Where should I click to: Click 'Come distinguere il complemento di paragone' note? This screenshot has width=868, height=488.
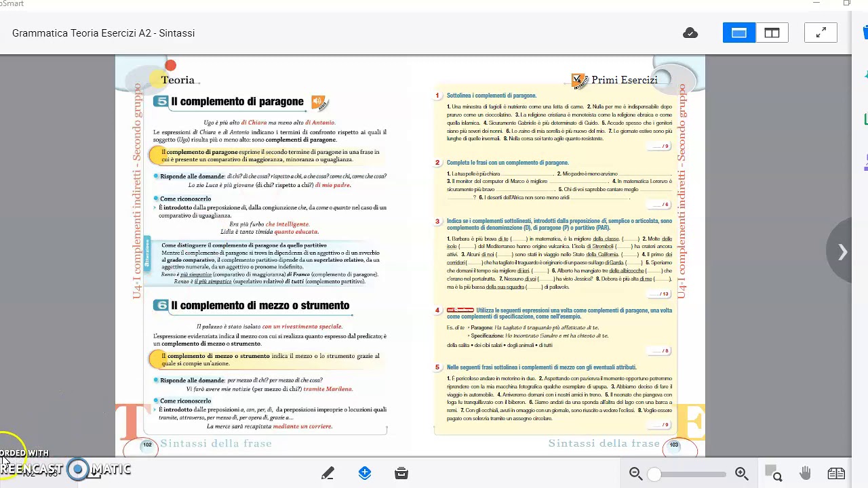[x=244, y=245]
